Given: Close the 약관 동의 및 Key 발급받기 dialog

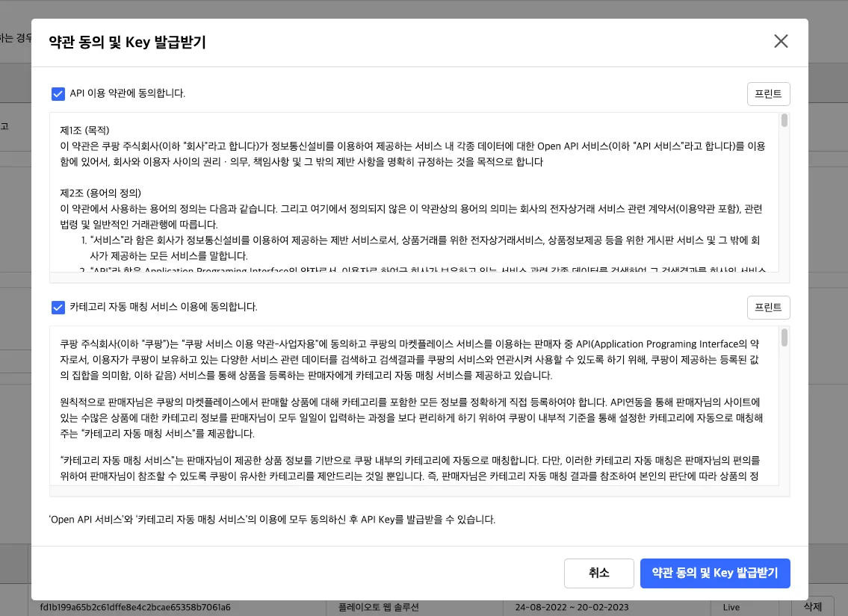Looking at the screenshot, I should click(x=781, y=41).
